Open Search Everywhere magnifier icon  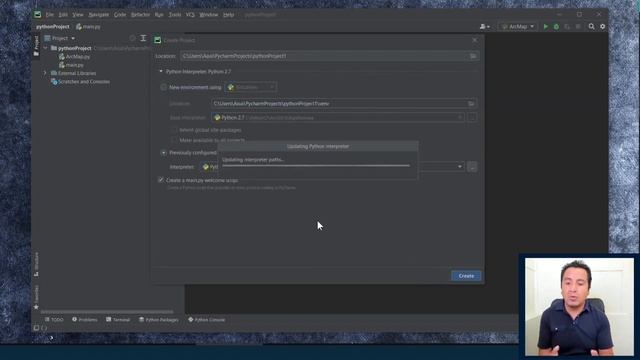click(x=591, y=27)
